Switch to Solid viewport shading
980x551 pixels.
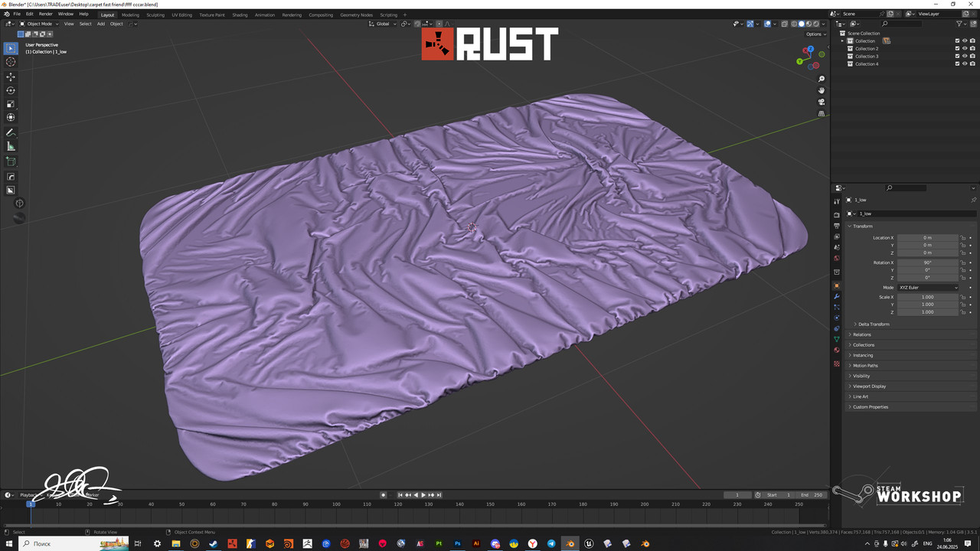tap(802, 24)
